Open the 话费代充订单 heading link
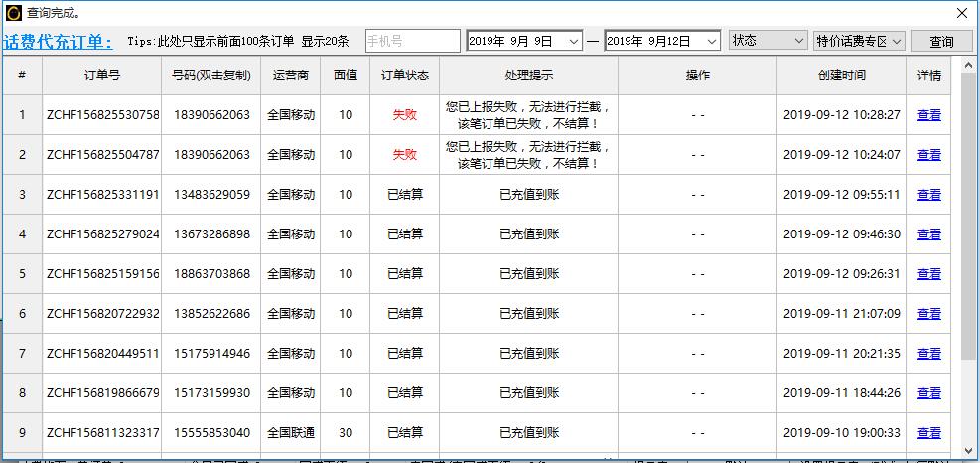The image size is (980, 463). click(x=59, y=42)
